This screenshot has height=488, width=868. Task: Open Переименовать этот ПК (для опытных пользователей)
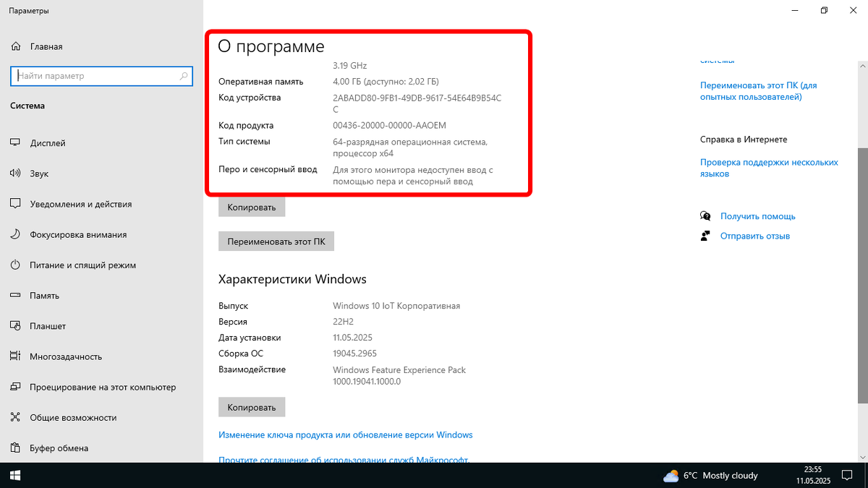tap(758, 91)
